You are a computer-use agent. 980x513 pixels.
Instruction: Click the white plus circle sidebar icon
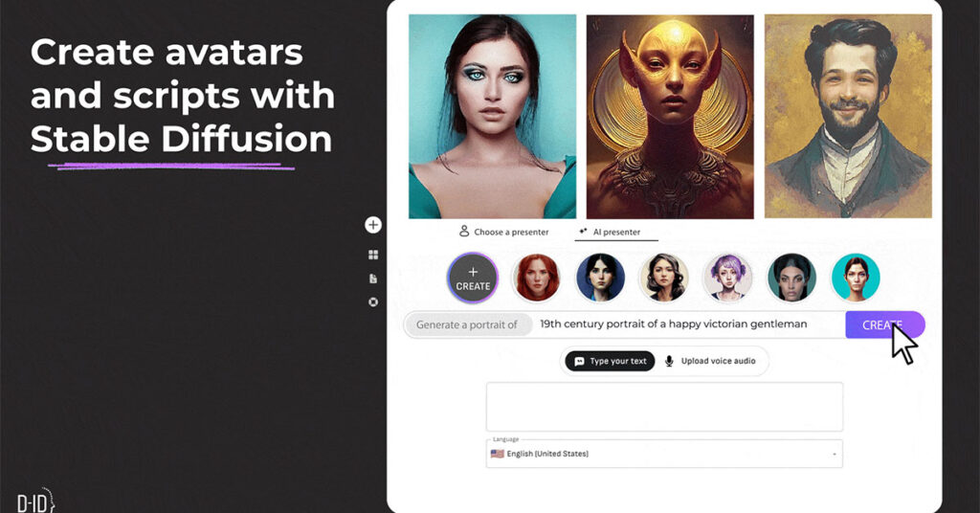pos(373,225)
